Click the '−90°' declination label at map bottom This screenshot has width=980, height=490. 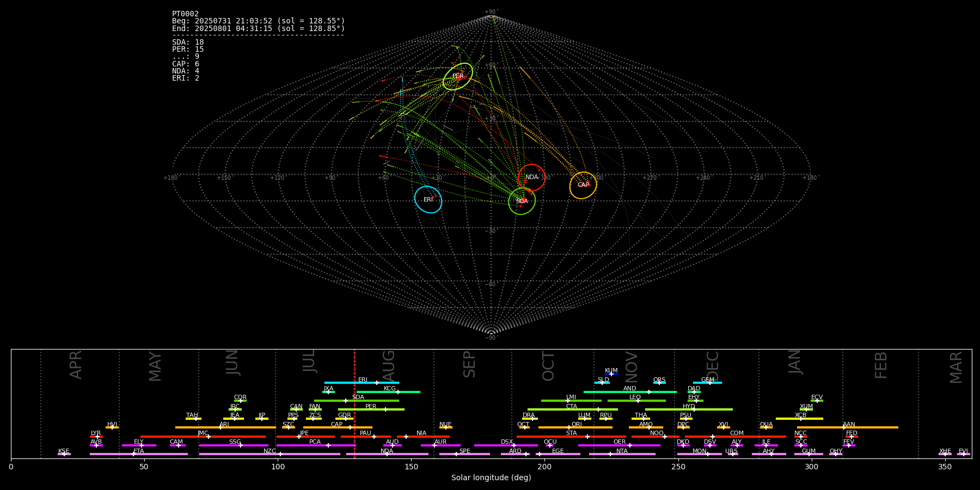coord(491,338)
